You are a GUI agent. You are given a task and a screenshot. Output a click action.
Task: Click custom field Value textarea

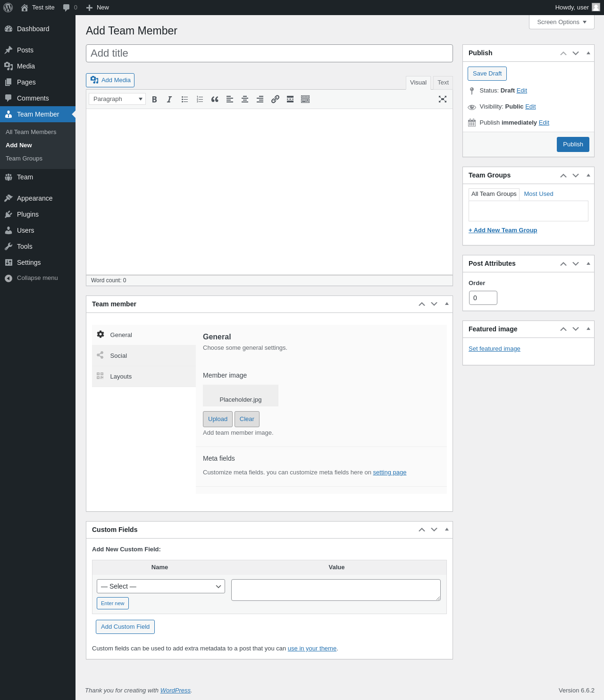pyautogui.click(x=336, y=590)
